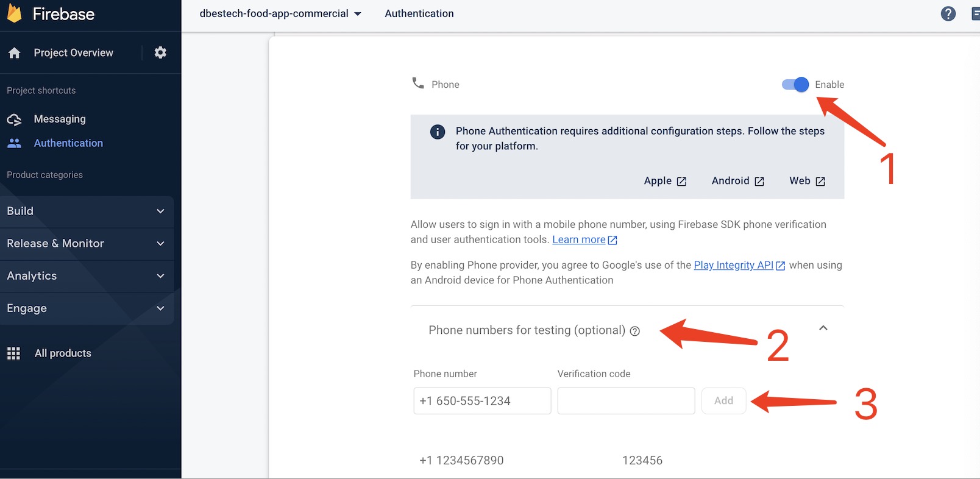
Task: Expand the Analytics category
Action: pos(87,276)
